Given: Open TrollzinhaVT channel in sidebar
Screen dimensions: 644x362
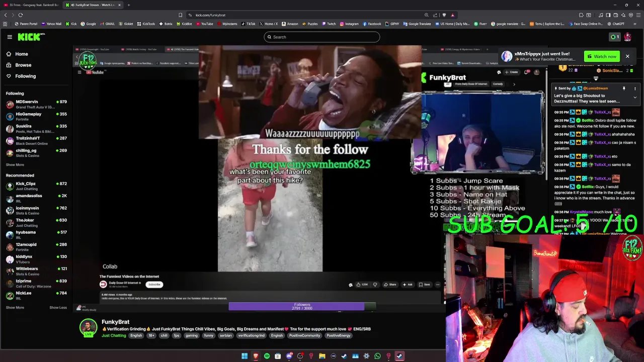Looking at the screenshot, I should click(x=36, y=140).
